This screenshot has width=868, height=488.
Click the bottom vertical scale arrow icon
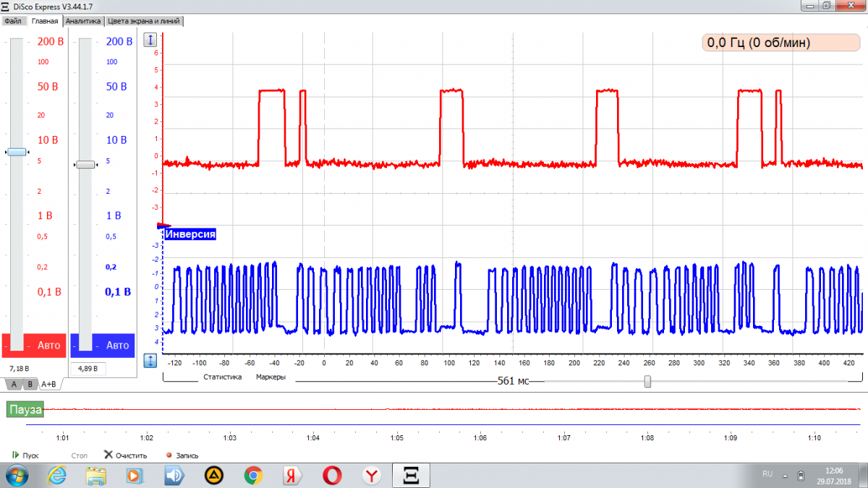pos(150,359)
